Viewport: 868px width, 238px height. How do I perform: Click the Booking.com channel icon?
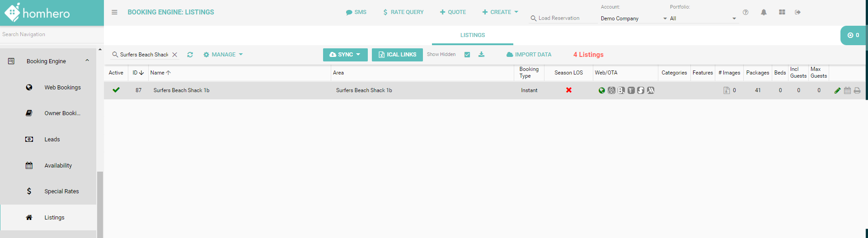point(621,90)
